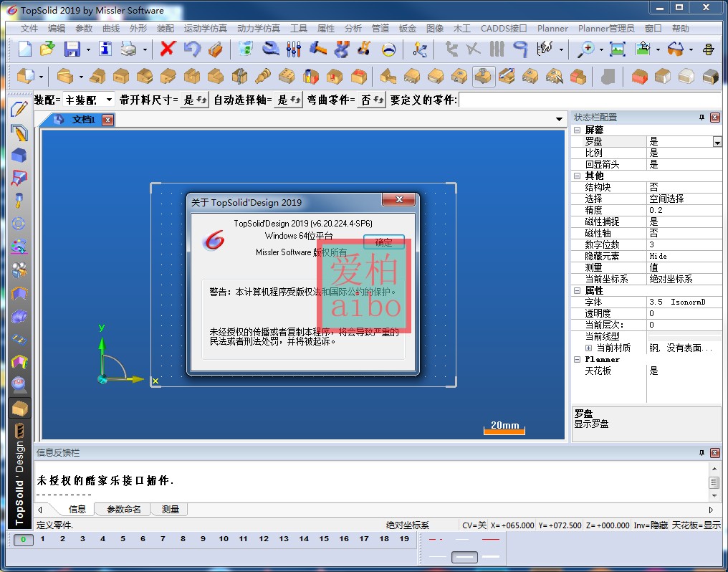Select the highlighted medium line thickness button

tap(464, 556)
